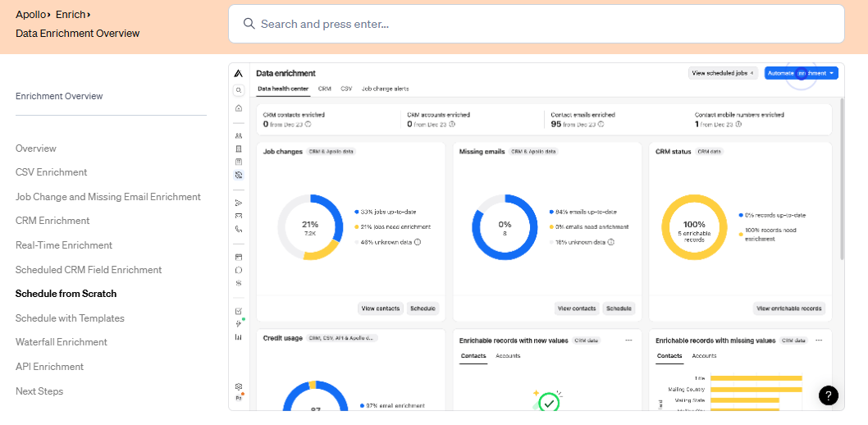The image size is (868, 425).
Task: Click View contacts in Missing emails card
Action: (577, 308)
